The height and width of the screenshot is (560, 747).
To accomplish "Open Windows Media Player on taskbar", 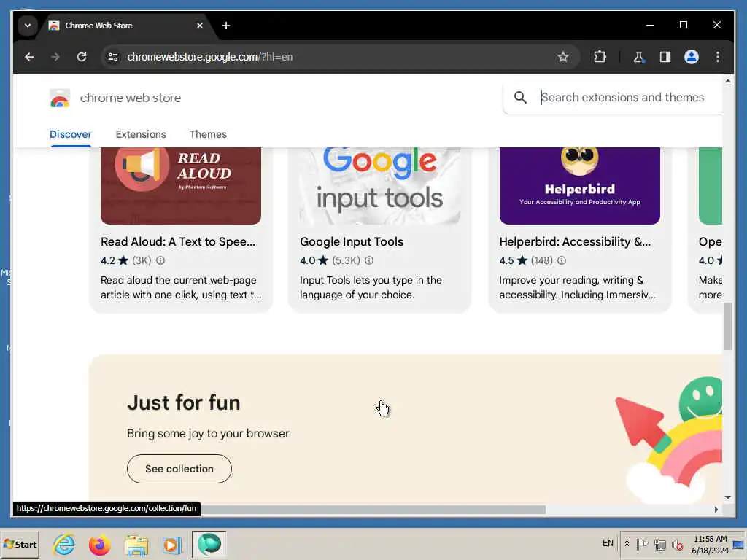I will click(x=172, y=544).
